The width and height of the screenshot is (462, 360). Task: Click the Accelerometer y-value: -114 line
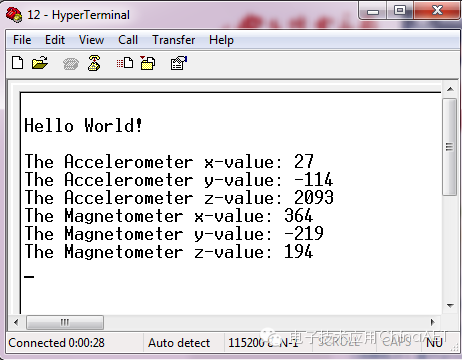click(179, 180)
